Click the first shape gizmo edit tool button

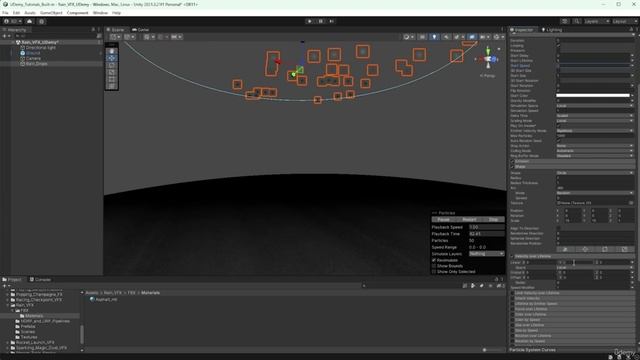pyautogui.click(x=565, y=249)
